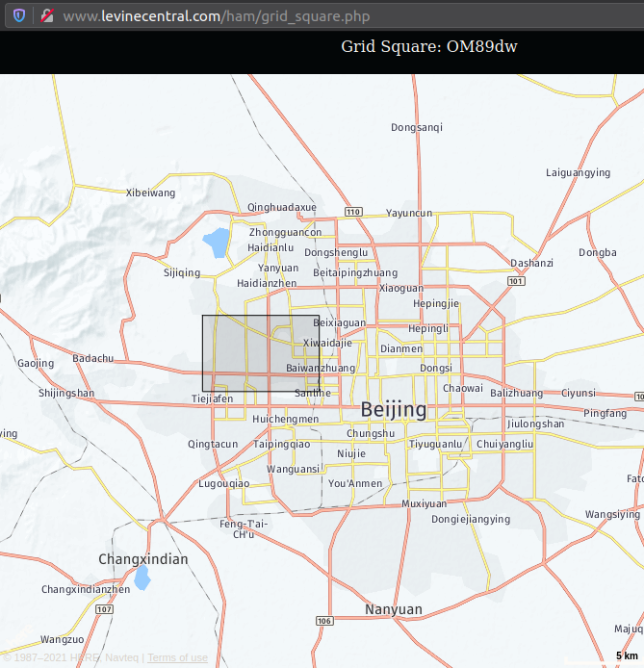Screen dimensions: 644x668
Task: Click the tracking protection shield icon
Action: 18,16
